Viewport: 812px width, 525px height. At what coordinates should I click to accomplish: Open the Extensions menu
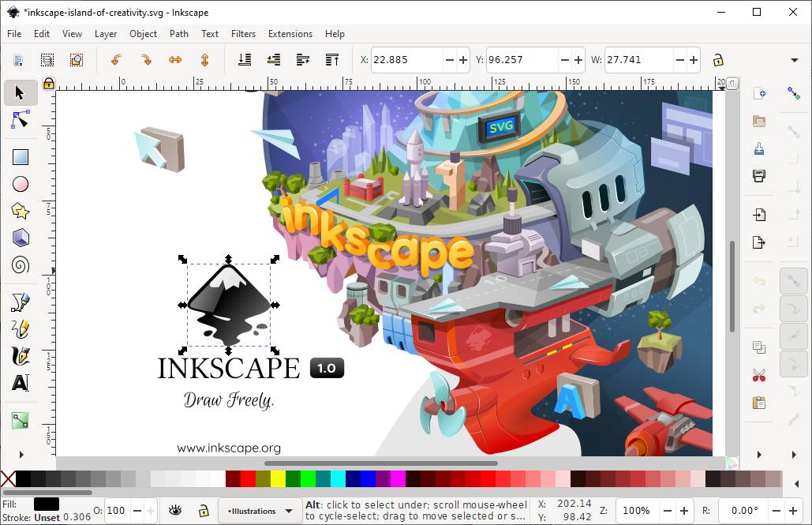(290, 34)
